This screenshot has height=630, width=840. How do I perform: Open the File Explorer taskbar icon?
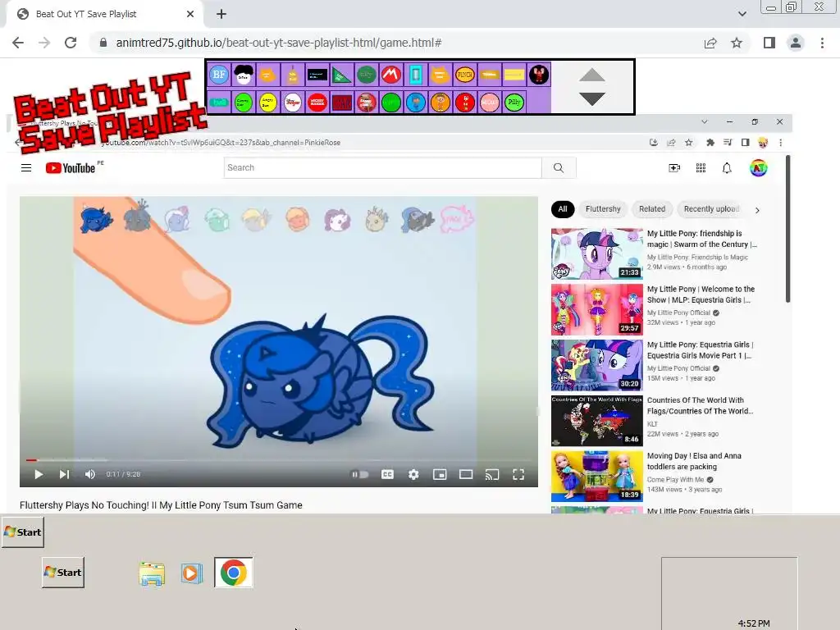152,573
